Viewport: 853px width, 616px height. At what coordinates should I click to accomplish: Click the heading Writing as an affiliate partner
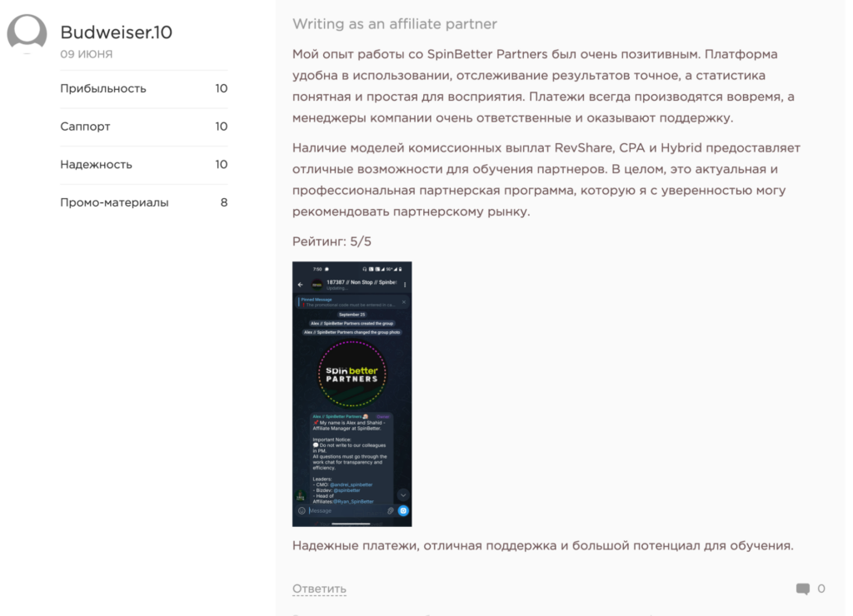click(x=394, y=24)
